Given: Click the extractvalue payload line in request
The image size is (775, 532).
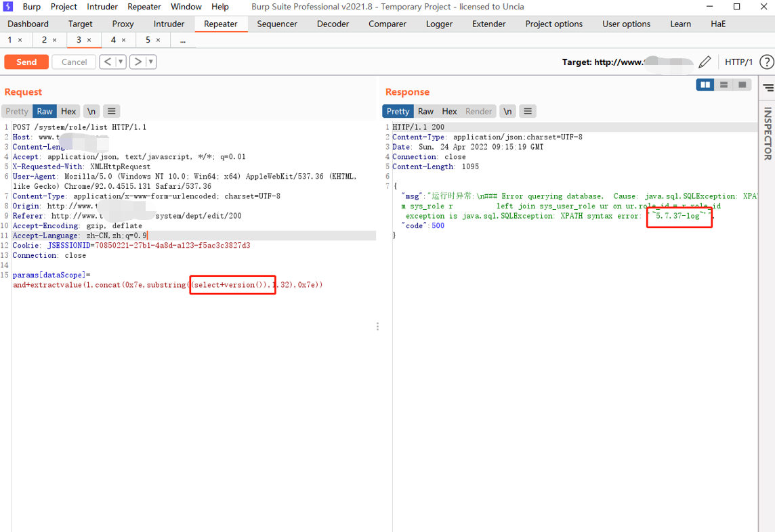Looking at the screenshot, I should (x=167, y=285).
